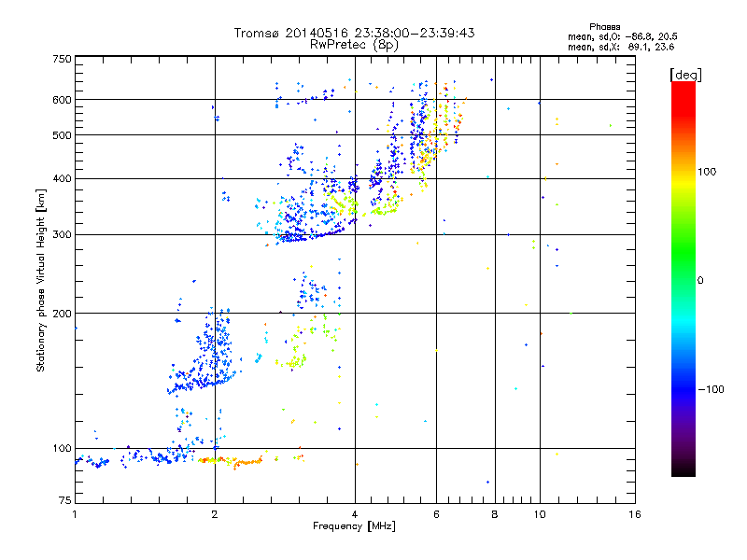Click the phase colorbar gradient
This screenshot has height=560, width=747.
pyautogui.click(x=684, y=278)
